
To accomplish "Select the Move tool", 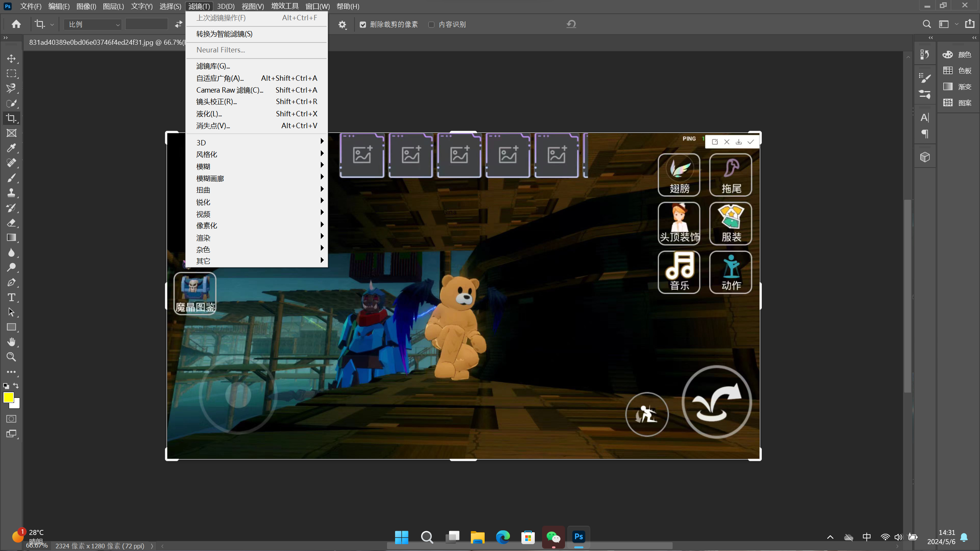I will coord(11,59).
